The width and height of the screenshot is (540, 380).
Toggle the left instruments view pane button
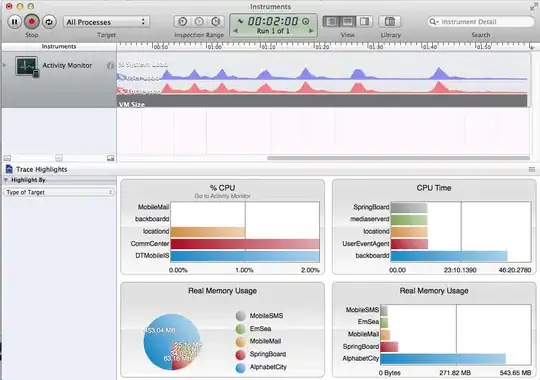pyautogui.click(x=331, y=22)
